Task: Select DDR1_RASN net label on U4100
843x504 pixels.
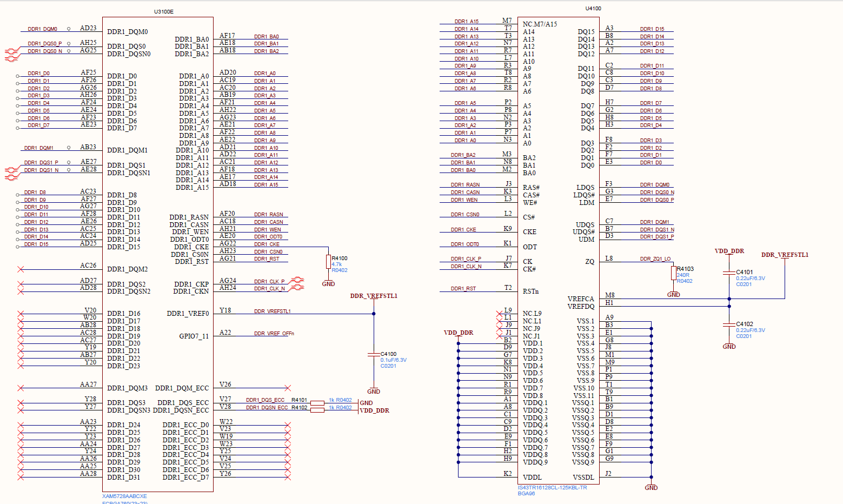Action: (465, 184)
